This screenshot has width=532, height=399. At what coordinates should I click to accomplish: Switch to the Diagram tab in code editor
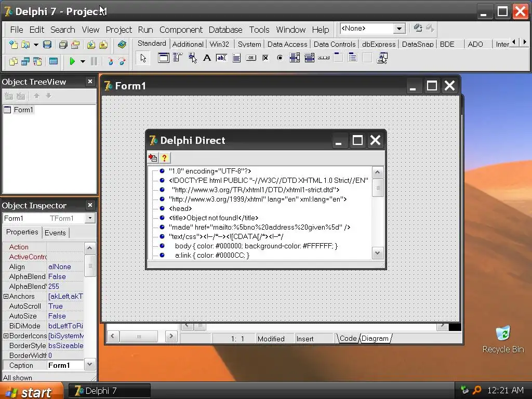pos(375,338)
